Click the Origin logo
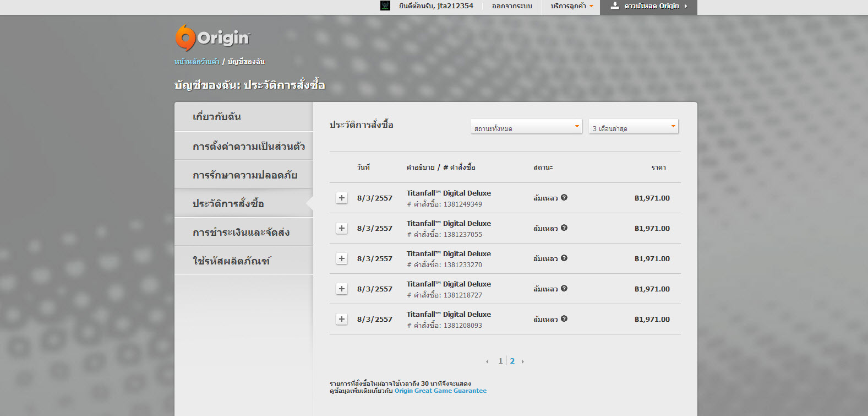 pos(212,37)
